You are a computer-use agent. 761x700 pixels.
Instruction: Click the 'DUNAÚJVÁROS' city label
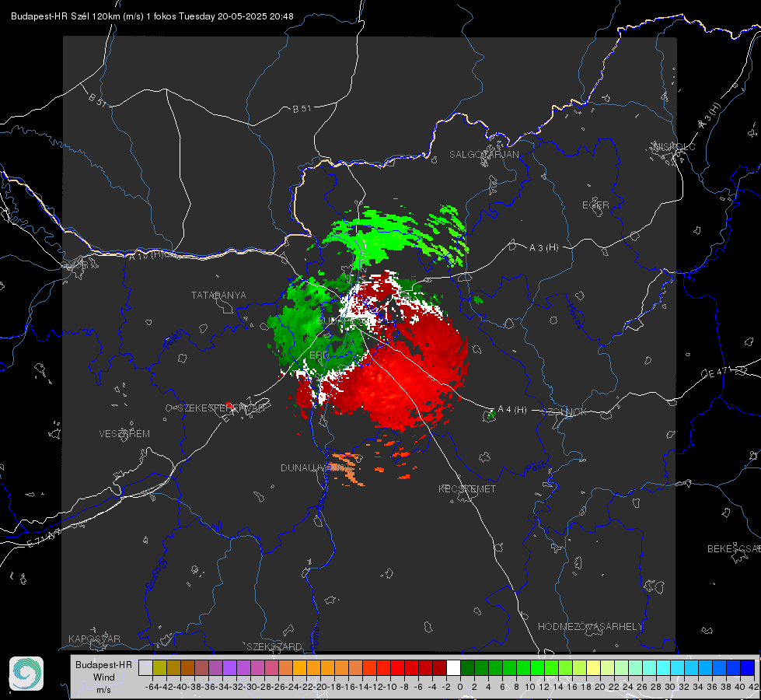[315, 467]
